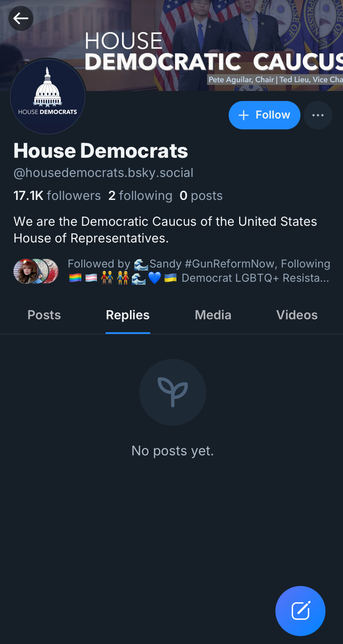Viewport: 343px width, 644px height.
Task: Open the three-dot more options menu
Action: click(x=318, y=115)
